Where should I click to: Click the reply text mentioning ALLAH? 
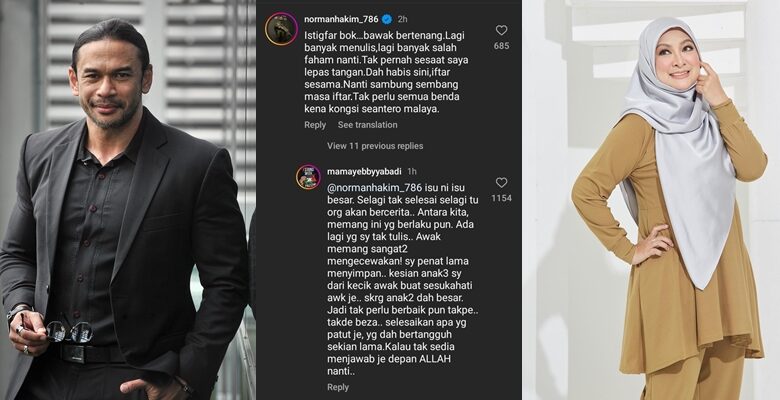pos(403,280)
